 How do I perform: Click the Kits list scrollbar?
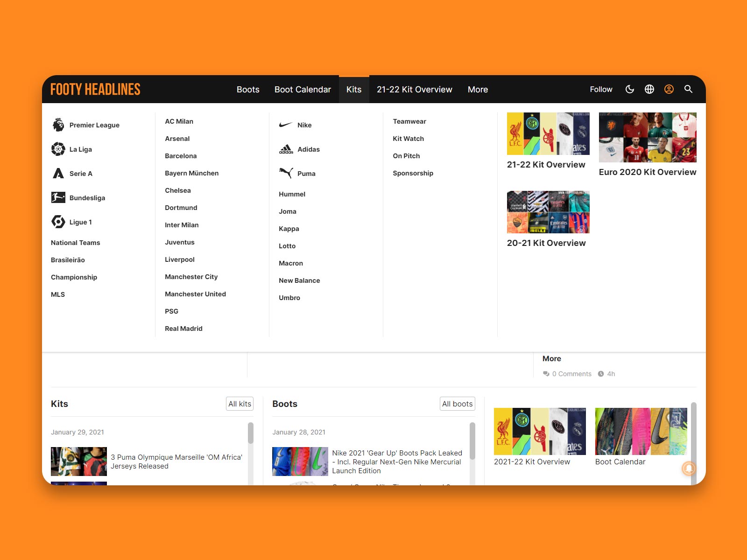[x=251, y=433]
